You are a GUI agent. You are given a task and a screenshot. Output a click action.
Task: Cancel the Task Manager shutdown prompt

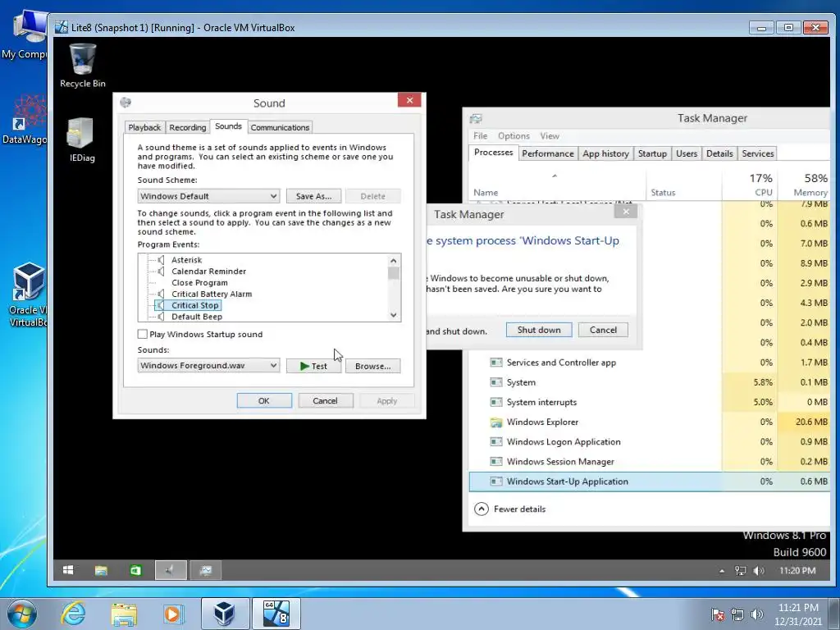pyautogui.click(x=603, y=330)
